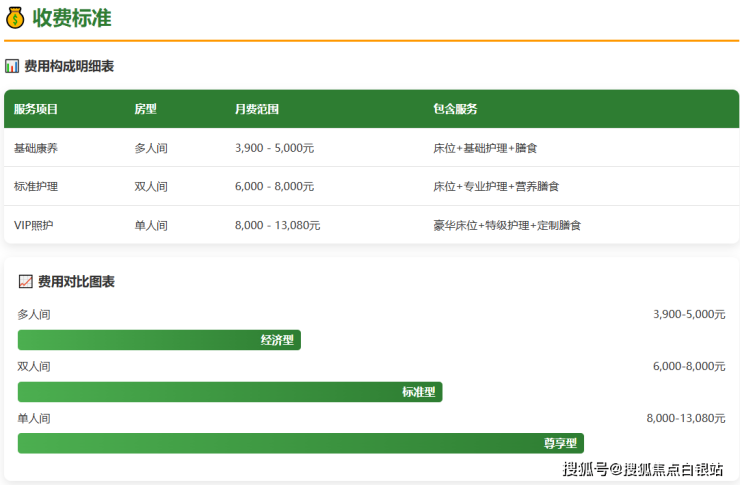Click the green 尊享型 bar
This screenshot has width=740, height=485.
click(300, 443)
